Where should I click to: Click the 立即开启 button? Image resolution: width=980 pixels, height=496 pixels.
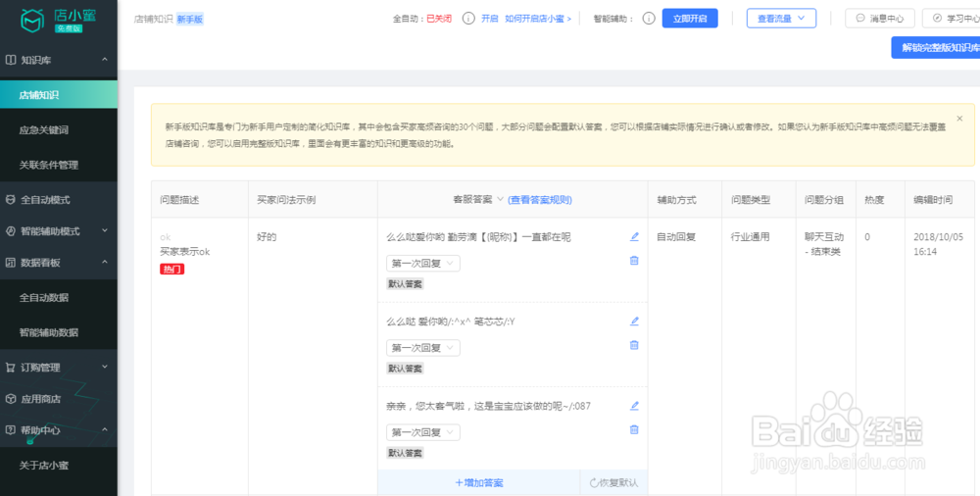[690, 19]
